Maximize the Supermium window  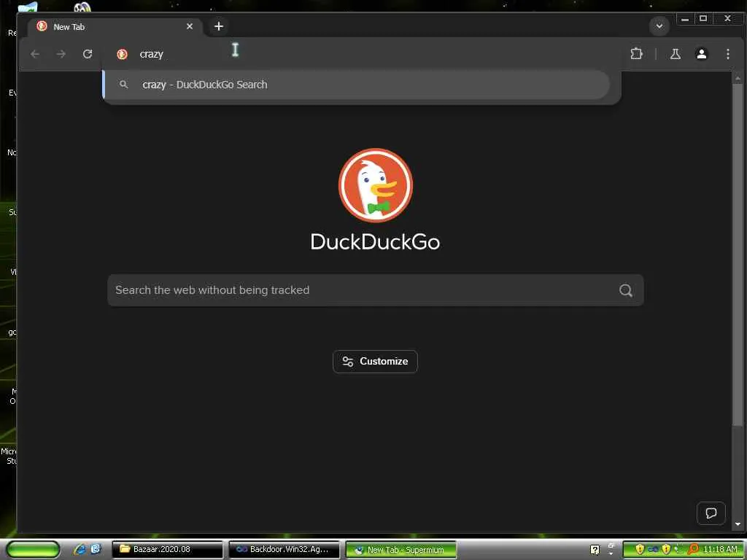coord(703,19)
